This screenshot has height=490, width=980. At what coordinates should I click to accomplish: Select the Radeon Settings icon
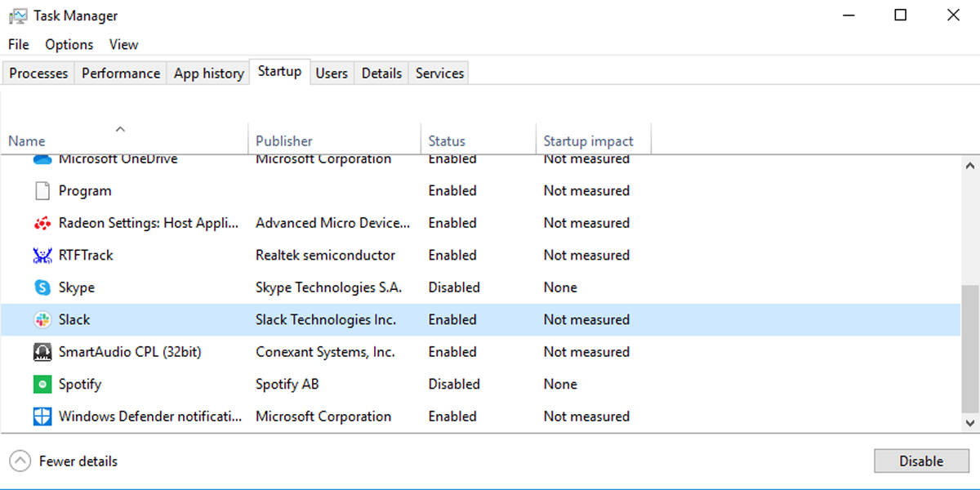[x=42, y=223]
